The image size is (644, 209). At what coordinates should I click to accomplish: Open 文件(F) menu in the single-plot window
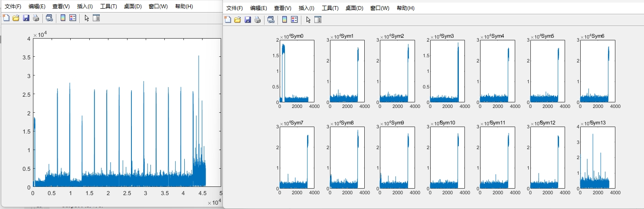tap(13, 7)
